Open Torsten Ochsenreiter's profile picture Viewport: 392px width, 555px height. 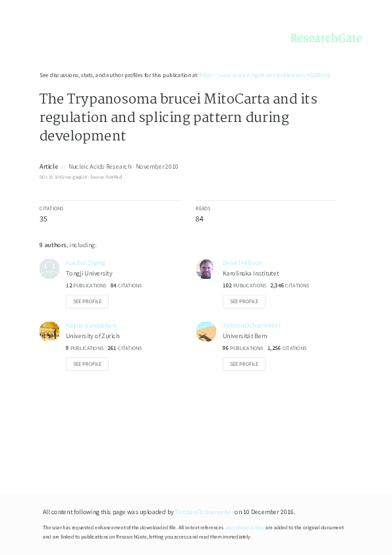click(x=206, y=331)
